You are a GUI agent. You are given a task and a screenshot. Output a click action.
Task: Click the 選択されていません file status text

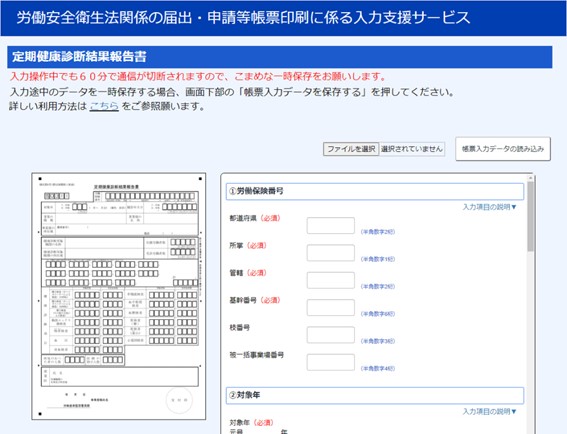412,149
